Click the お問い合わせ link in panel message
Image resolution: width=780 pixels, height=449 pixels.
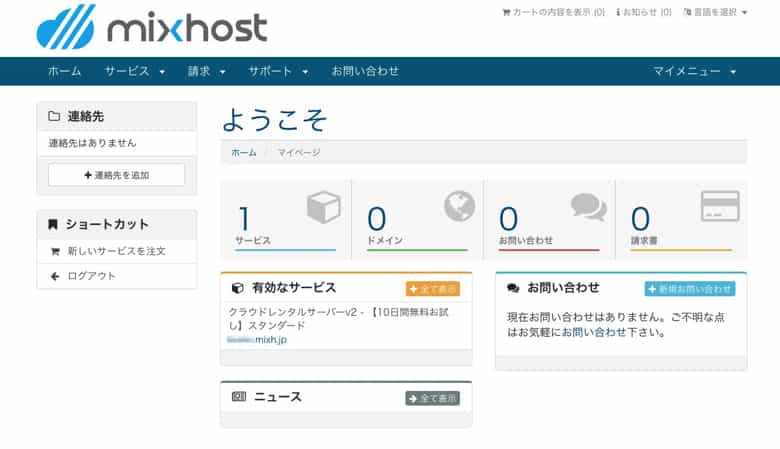[x=593, y=333]
